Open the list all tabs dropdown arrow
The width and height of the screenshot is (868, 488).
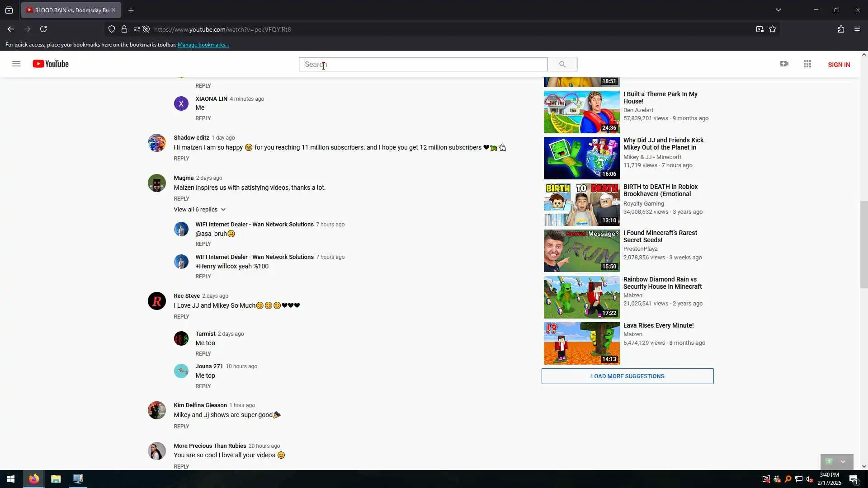(778, 10)
